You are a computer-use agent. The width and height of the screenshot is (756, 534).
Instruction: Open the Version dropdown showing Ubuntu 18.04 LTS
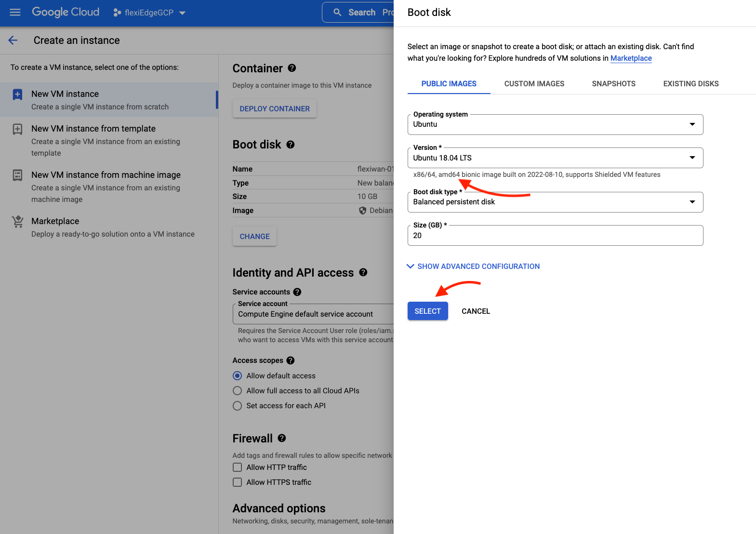pos(555,158)
